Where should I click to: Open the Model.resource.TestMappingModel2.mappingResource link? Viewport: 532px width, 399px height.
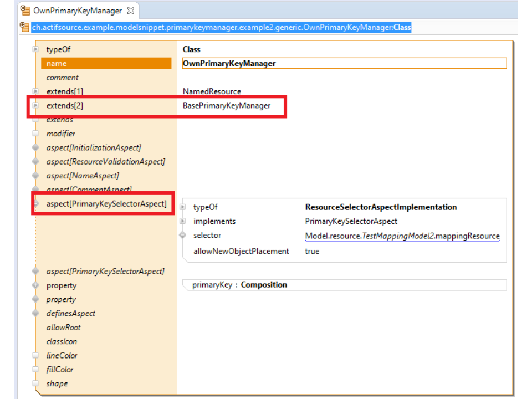tap(402, 236)
